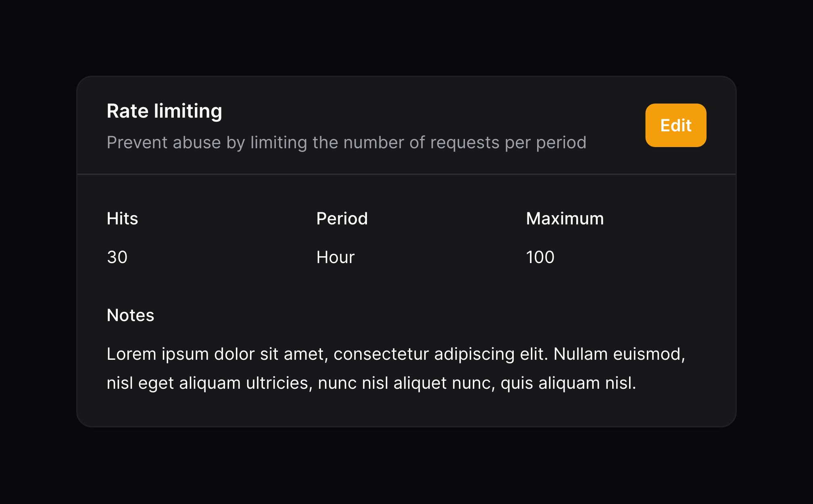Click the word limiting in the heading

(188, 111)
